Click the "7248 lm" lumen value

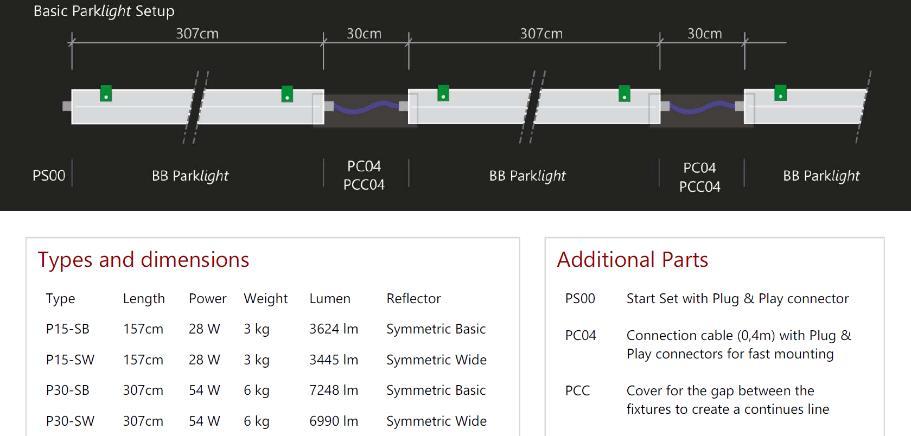(x=333, y=390)
